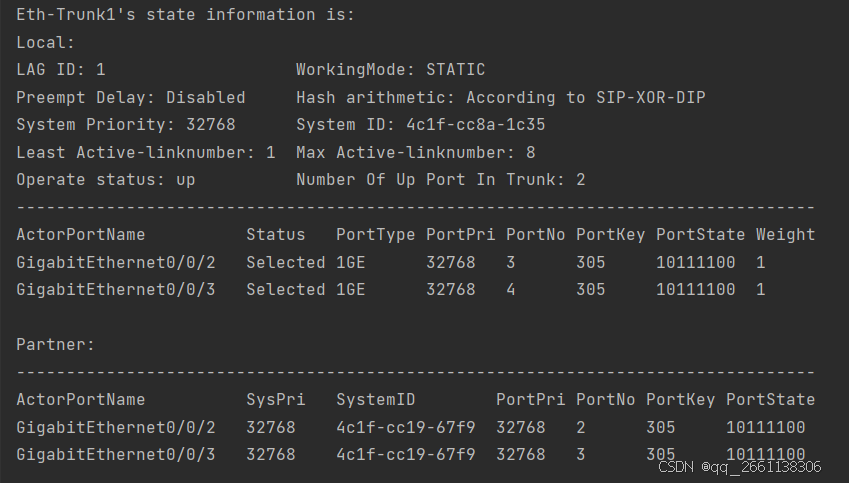Click "Selected" status of local GigabitEthernet0/0/3 row

pyautogui.click(x=285, y=290)
